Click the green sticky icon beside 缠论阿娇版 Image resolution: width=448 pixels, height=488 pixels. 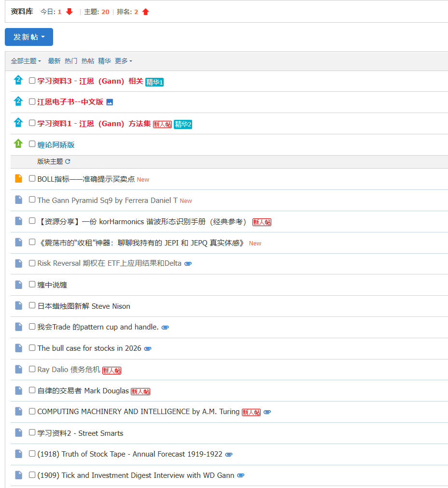pyautogui.click(x=18, y=144)
